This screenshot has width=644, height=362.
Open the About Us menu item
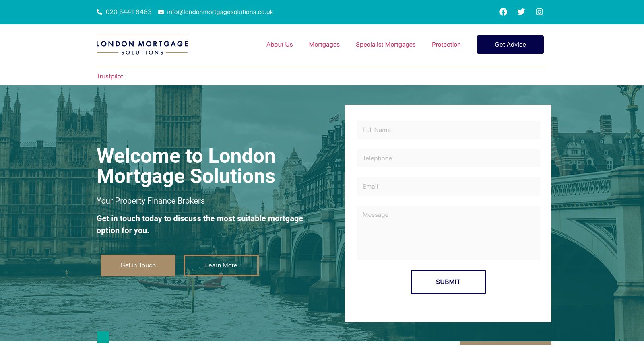tap(279, 45)
